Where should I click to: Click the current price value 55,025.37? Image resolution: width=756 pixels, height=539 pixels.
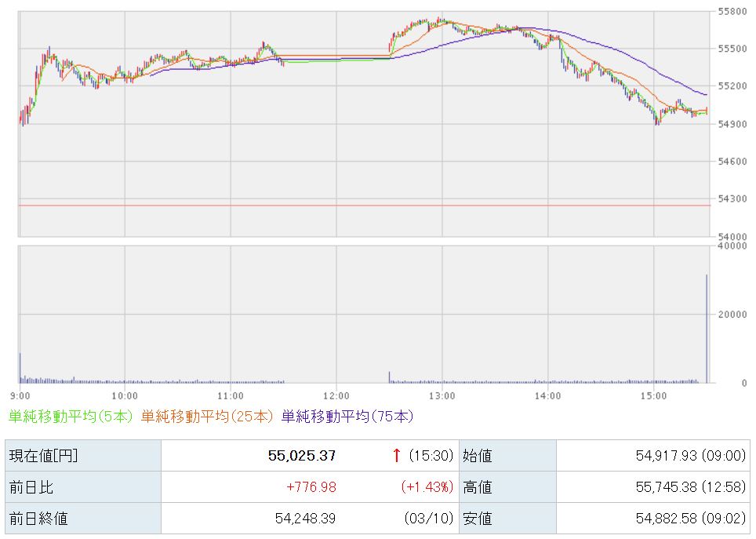[302, 455]
